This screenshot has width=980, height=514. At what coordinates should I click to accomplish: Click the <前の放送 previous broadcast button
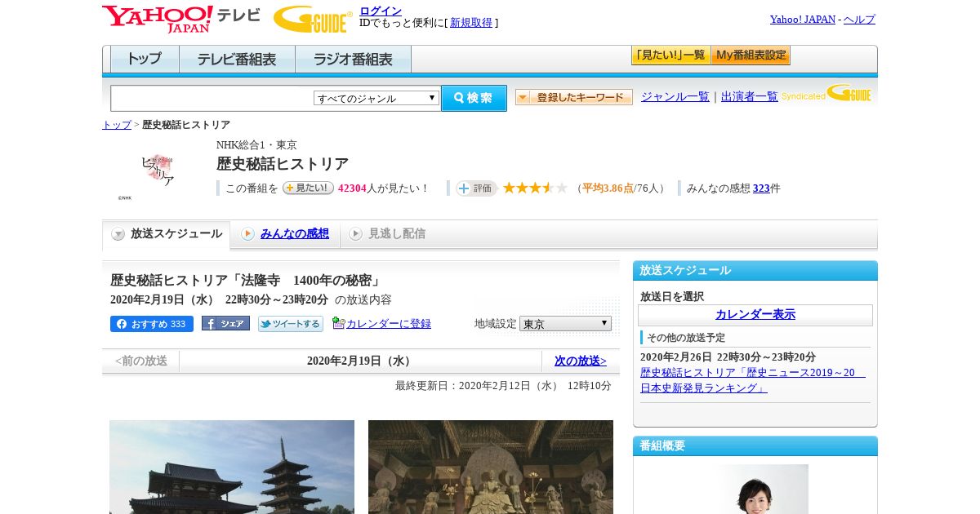point(141,361)
